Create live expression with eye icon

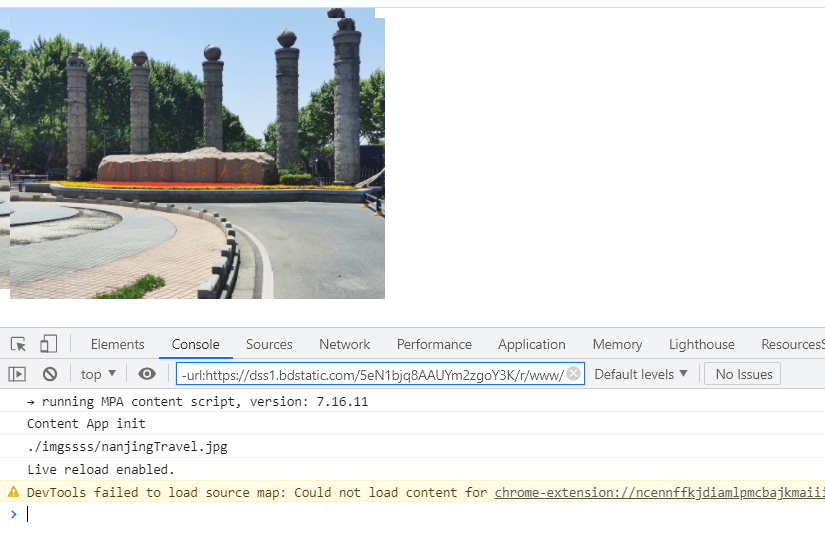(147, 374)
